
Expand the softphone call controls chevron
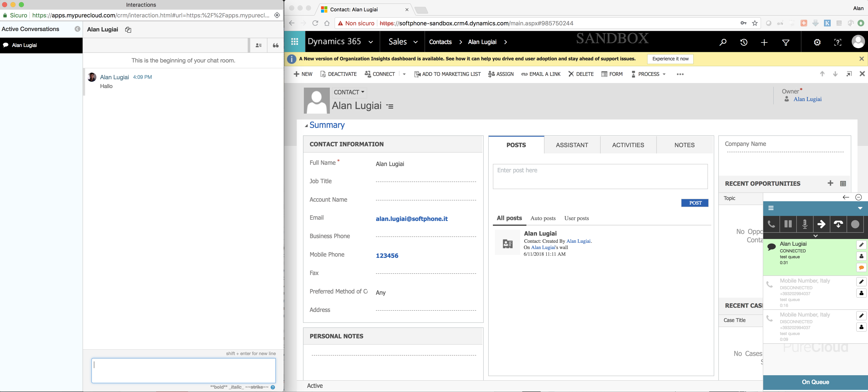click(x=815, y=236)
